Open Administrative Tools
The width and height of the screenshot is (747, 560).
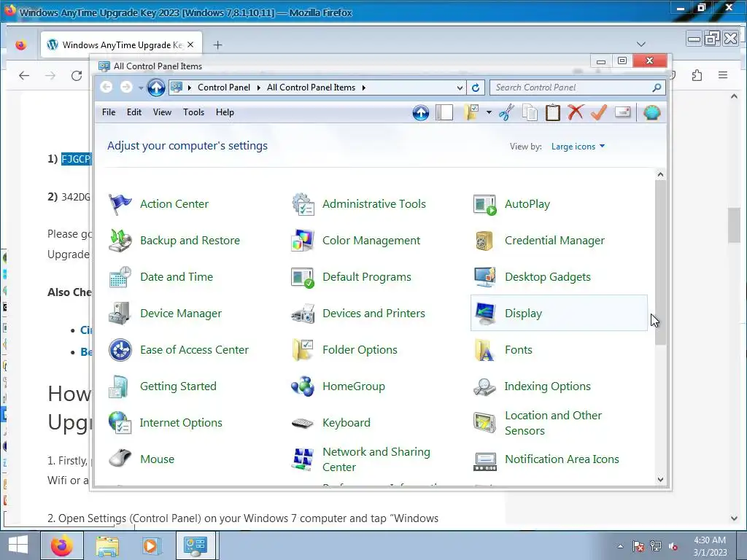tap(359, 204)
